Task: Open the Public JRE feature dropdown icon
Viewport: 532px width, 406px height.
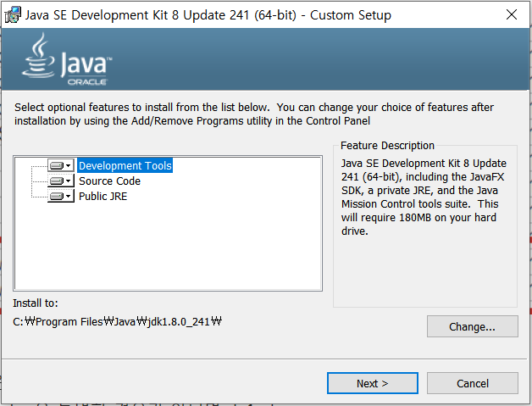Action: pos(61,196)
